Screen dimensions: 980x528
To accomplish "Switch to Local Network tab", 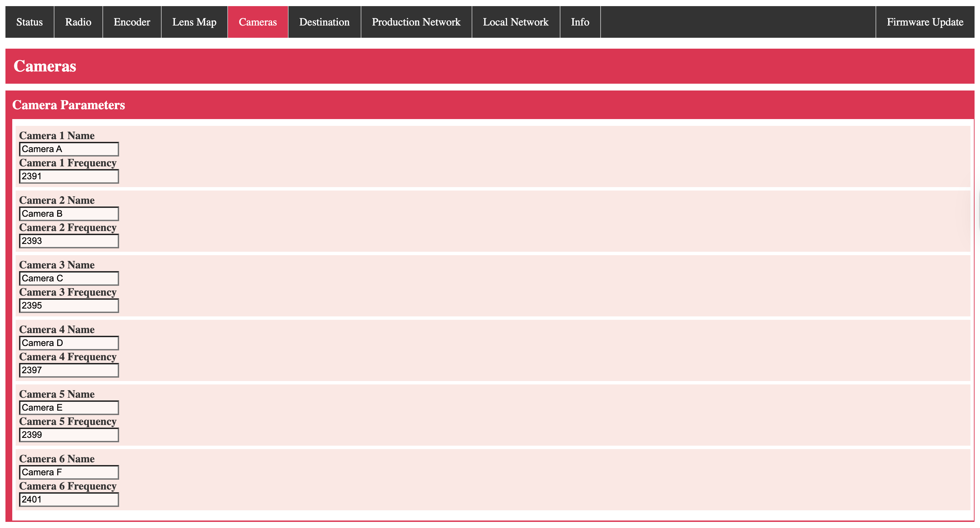I will point(516,22).
